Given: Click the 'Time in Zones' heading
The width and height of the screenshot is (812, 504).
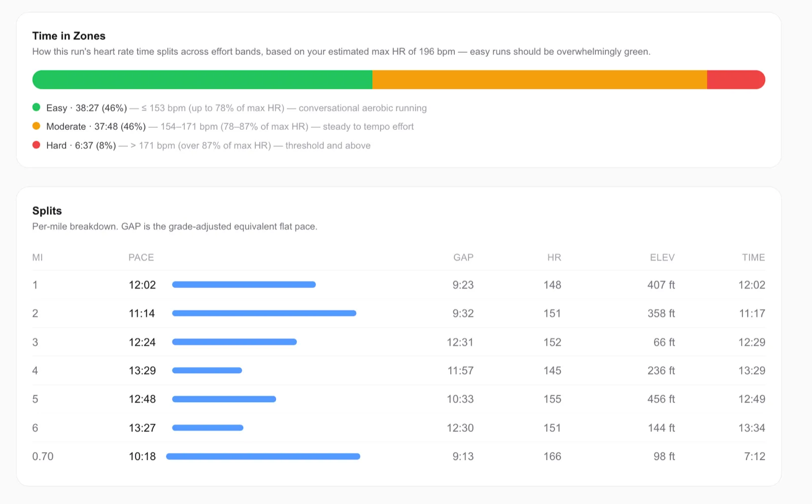Looking at the screenshot, I should [x=69, y=36].
